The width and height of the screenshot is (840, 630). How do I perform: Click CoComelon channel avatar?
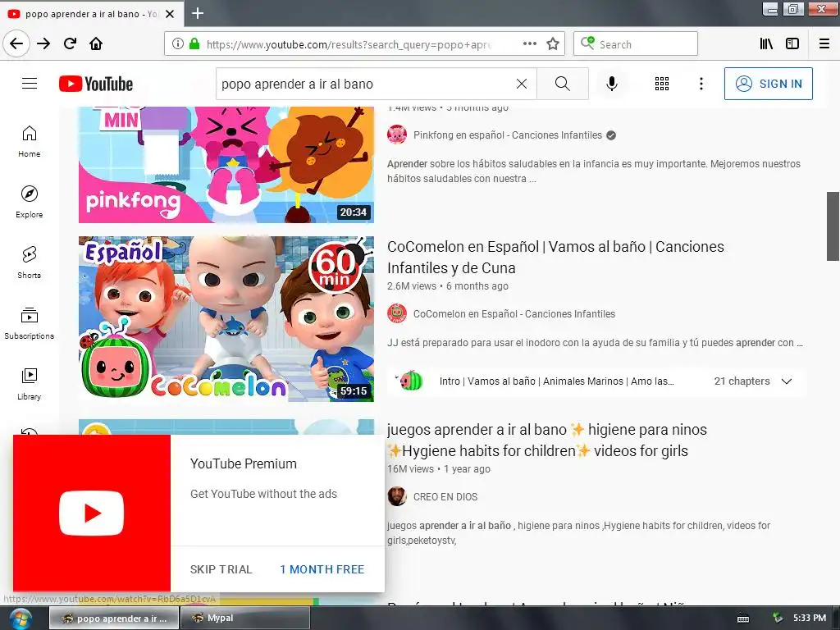(397, 313)
